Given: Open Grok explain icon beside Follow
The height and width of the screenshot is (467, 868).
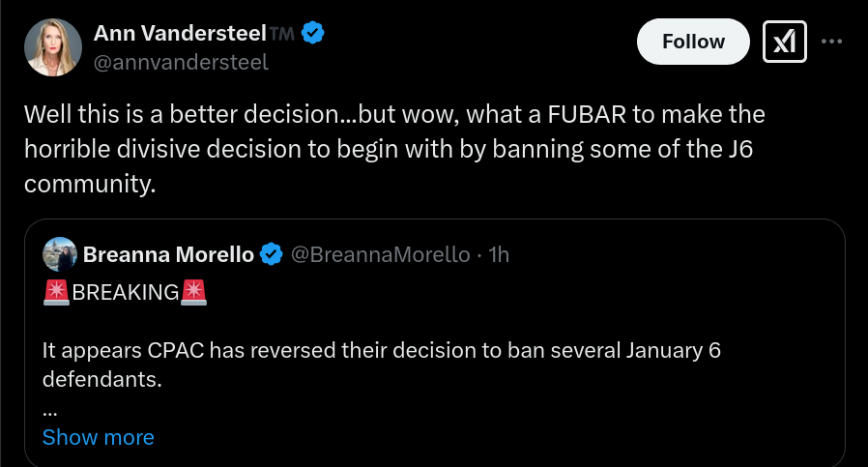Looking at the screenshot, I should pos(785,42).
